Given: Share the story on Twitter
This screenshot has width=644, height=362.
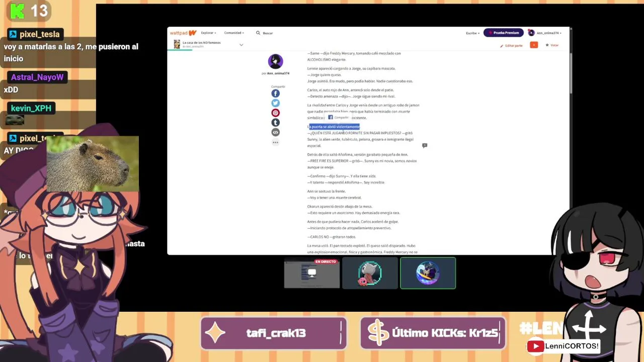Looking at the screenshot, I should point(275,103).
